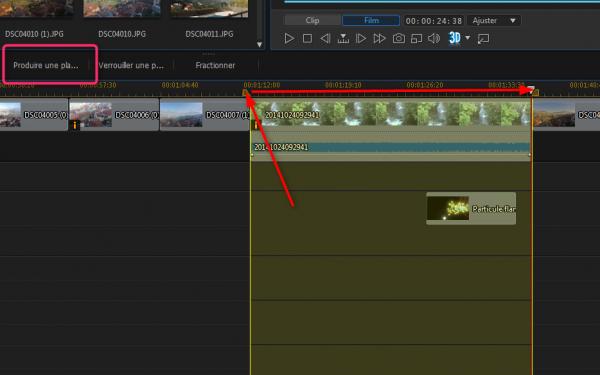Click the Play button in preview controls

289,38
